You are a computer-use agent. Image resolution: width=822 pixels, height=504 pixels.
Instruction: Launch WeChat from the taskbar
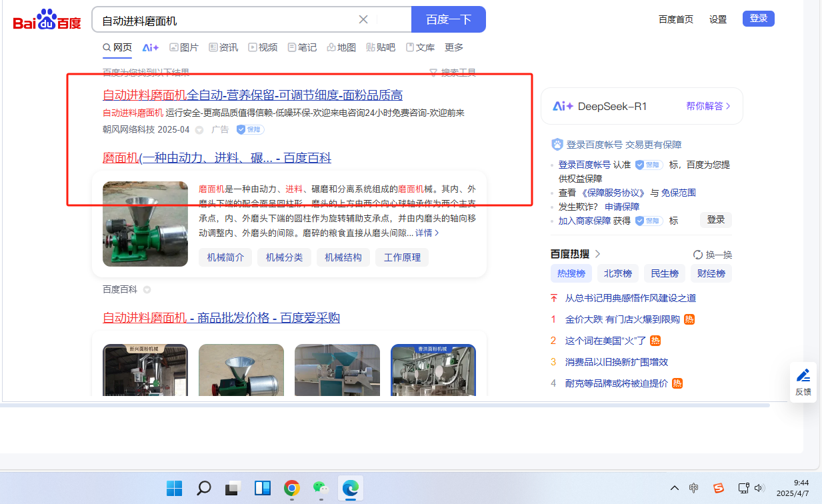[321, 489]
